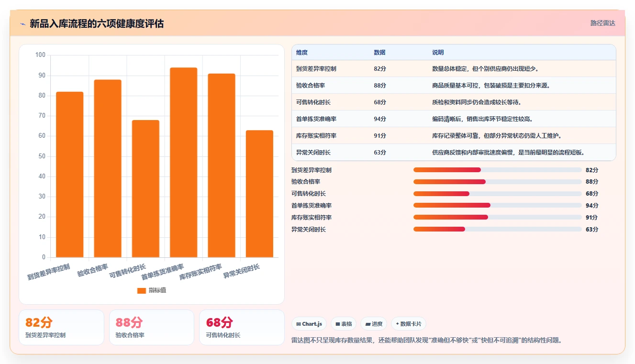Click the 到货差异率控制 progress bar
The height and width of the screenshot is (364, 635).
(498, 170)
